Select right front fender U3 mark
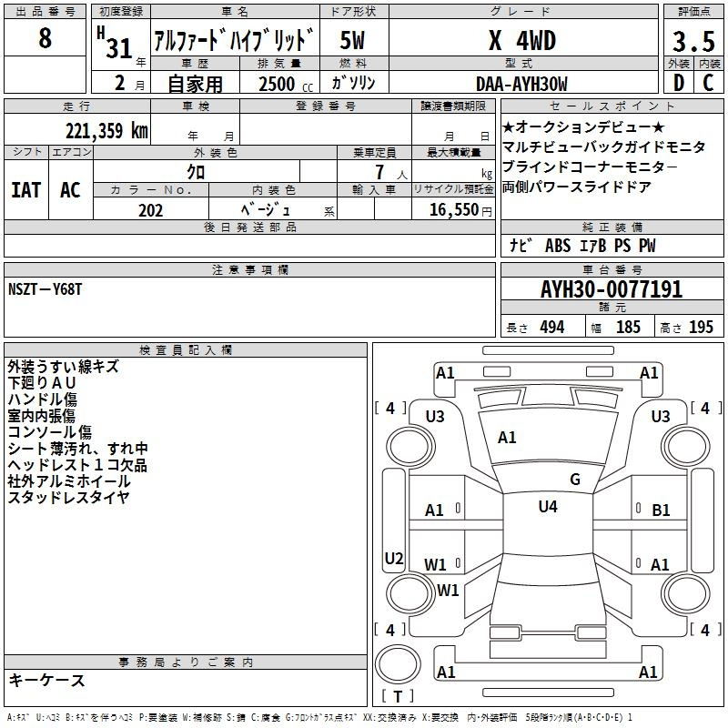The height and width of the screenshot is (728, 728). click(x=661, y=417)
